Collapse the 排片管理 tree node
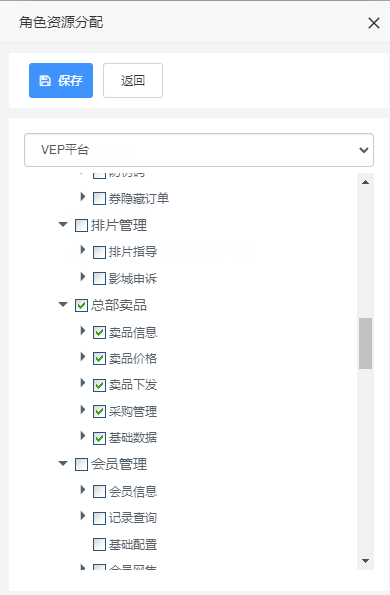Screen dimensions: 390x595 click(x=63, y=225)
